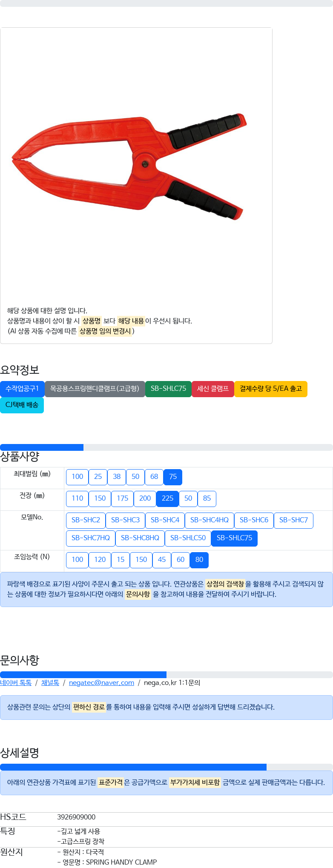Click the SB-SHLC75 green model badge
The width and height of the screenshot is (333, 868).
coord(168,389)
